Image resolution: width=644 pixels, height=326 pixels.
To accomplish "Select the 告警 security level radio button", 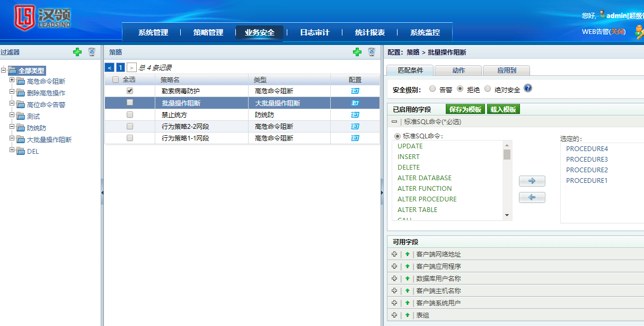I will [433, 89].
